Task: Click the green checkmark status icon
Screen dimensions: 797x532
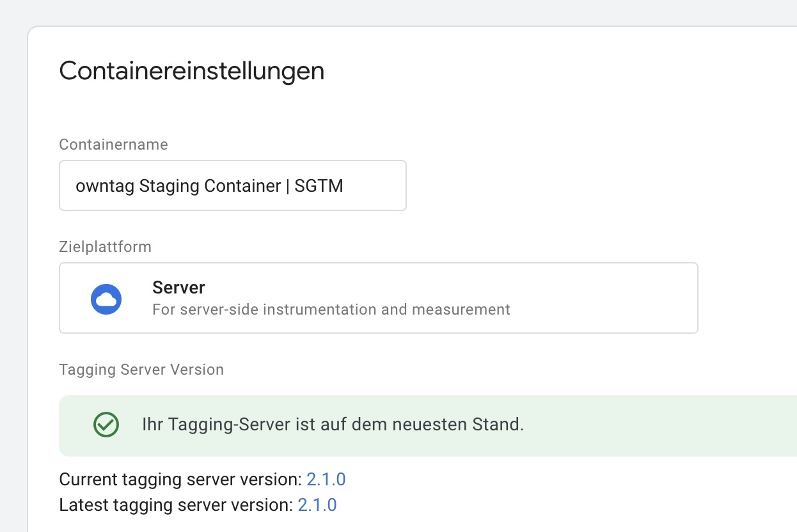Action: [x=106, y=425]
